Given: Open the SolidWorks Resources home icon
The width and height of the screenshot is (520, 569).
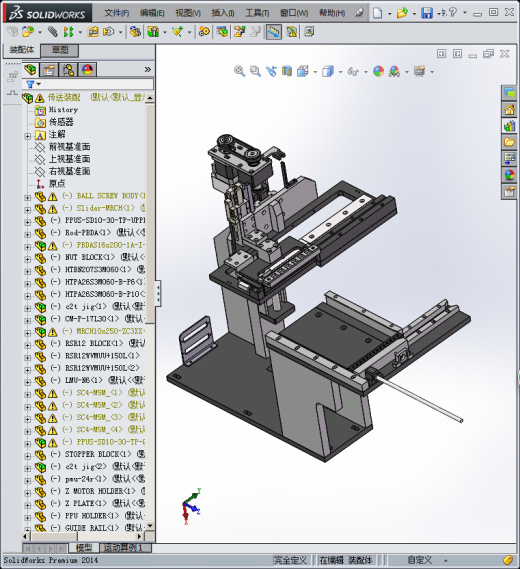Looking at the screenshot, I should click(x=509, y=109).
